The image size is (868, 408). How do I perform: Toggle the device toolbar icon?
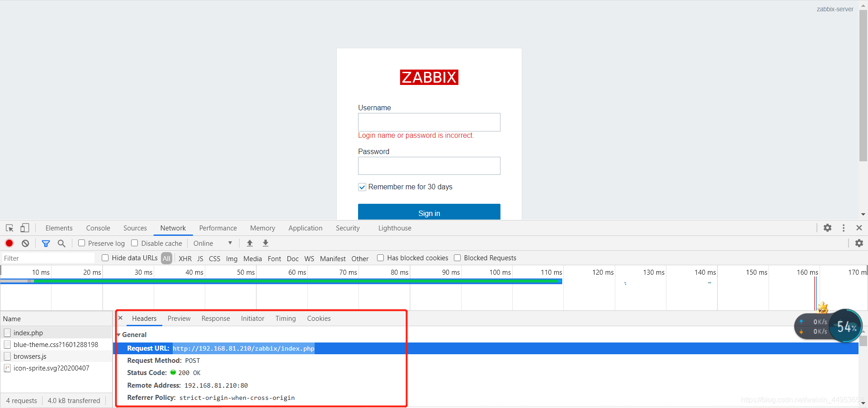(25, 228)
